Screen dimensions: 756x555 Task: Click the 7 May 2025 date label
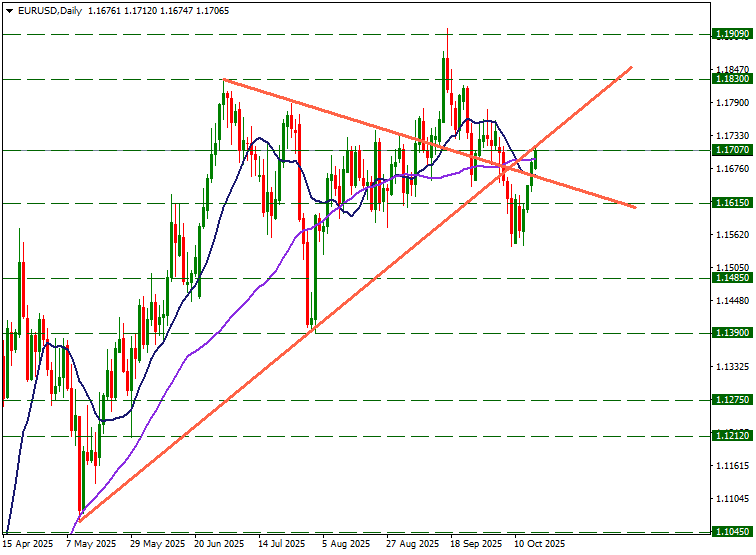92,545
